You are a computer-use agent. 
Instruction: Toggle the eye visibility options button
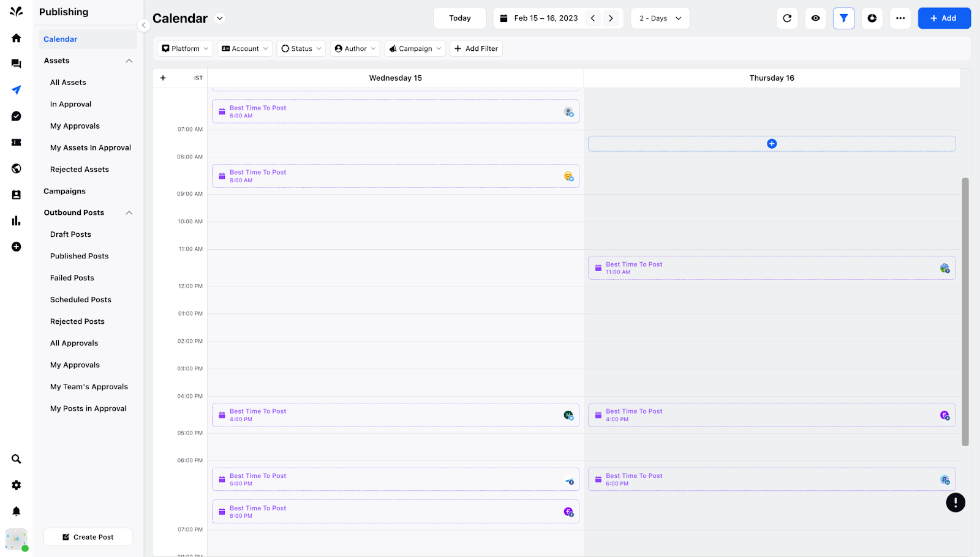tap(815, 18)
